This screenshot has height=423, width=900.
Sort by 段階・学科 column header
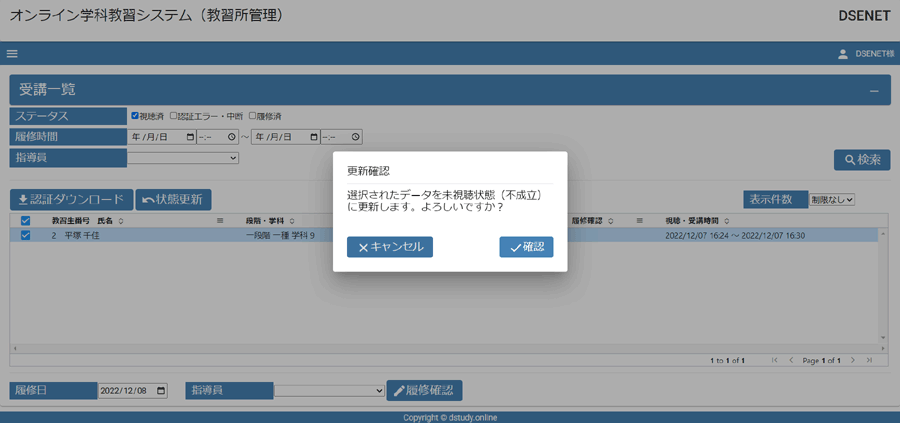[x=270, y=220]
